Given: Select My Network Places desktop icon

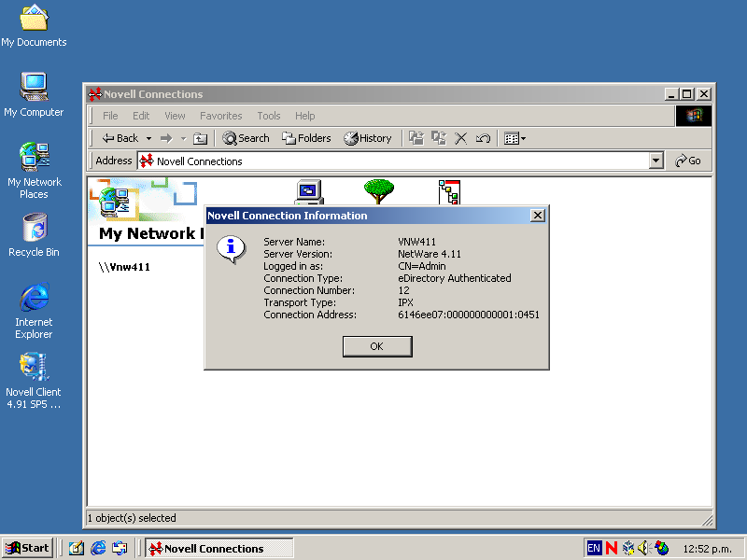Looking at the screenshot, I should pyautogui.click(x=34, y=171).
